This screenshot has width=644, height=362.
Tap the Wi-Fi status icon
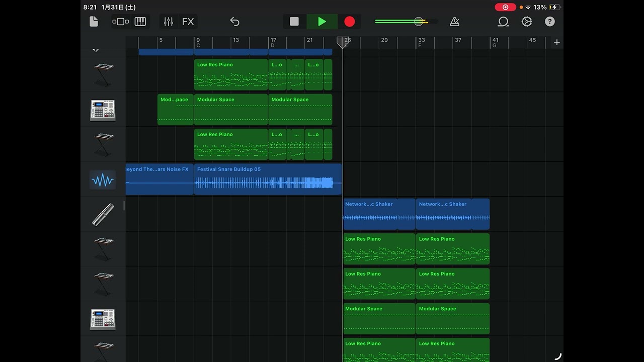tap(528, 7)
